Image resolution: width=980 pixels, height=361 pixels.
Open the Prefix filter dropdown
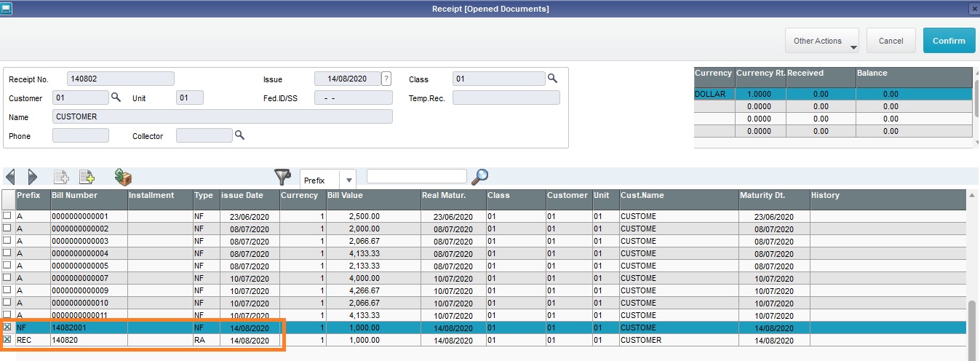[x=349, y=180]
